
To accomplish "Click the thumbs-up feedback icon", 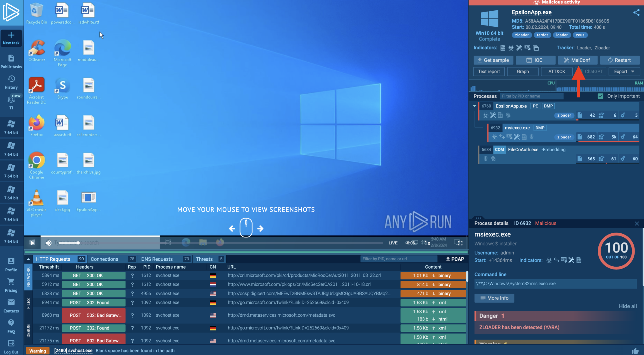I will 635,351.
